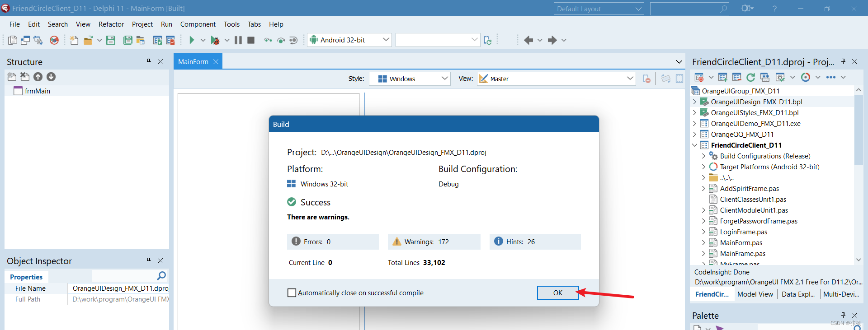
Task: Close the Structure panel
Action: 160,61
